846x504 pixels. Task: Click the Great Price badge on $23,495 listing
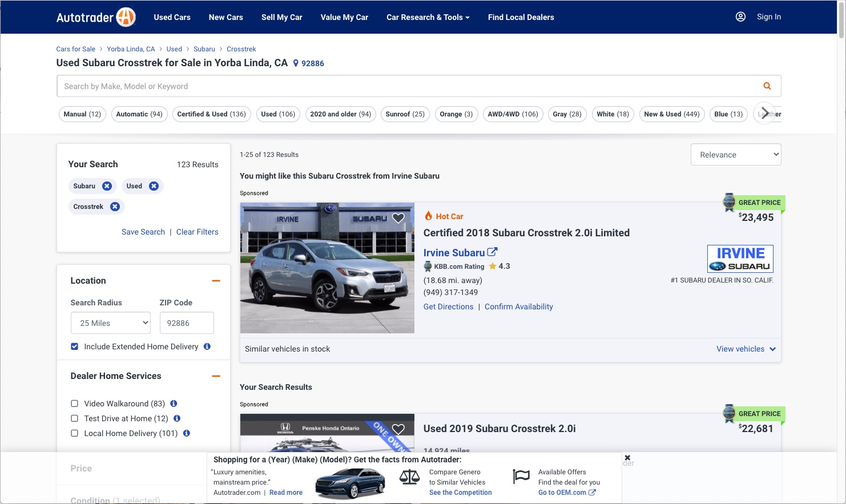754,203
